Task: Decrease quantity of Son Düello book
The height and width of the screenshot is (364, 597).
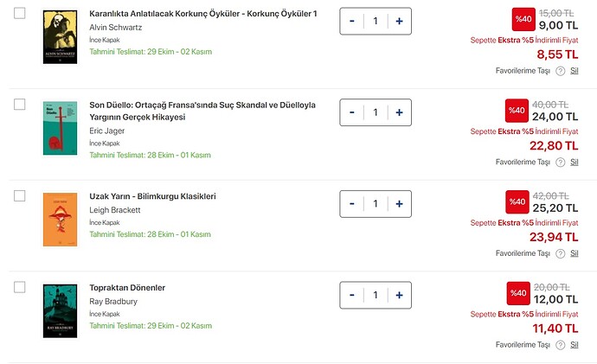Action: coord(352,112)
